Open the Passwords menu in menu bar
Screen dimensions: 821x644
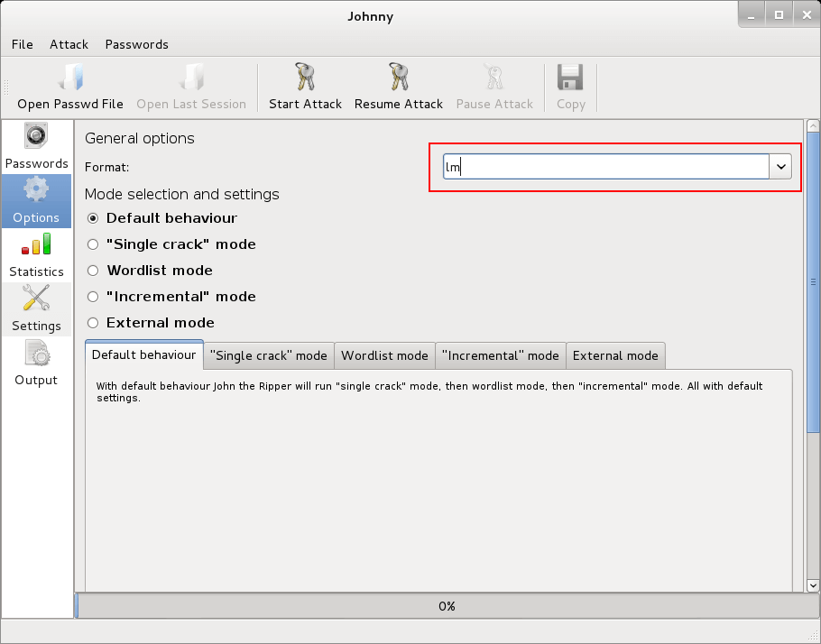click(x=136, y=44)
